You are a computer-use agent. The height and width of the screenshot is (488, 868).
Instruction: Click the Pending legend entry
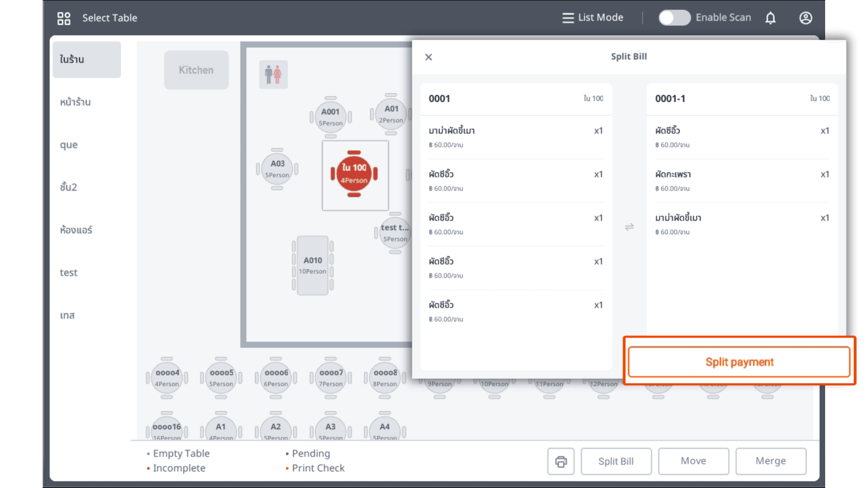[x=308, y=453]
